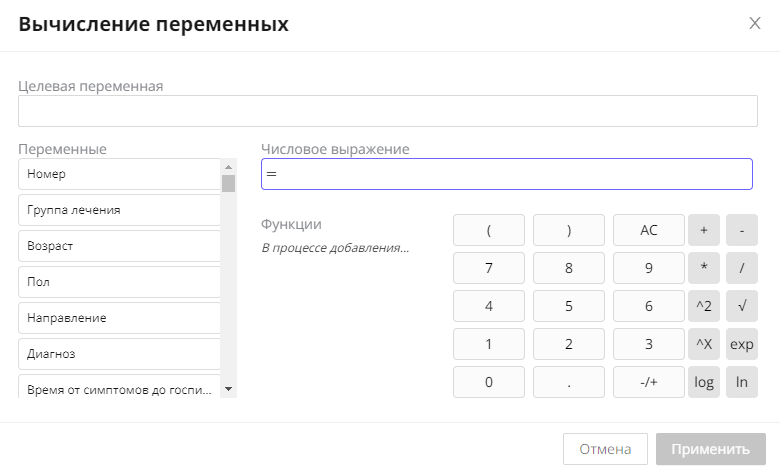Insert the exp function
This screenshot has height=474, width=780.
[x=741, y=344]
